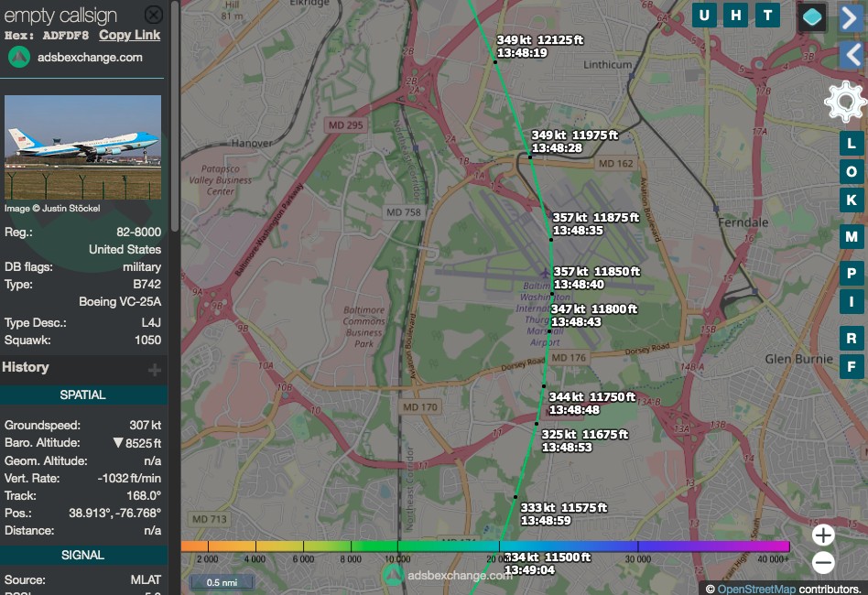Click the info panel scrollbar
The width and height of the screenshot is (868, 595).
(x=175, y=116)
